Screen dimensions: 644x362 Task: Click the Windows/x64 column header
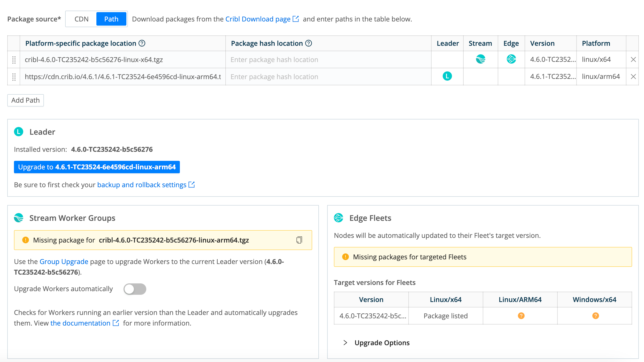pos(595,300)
